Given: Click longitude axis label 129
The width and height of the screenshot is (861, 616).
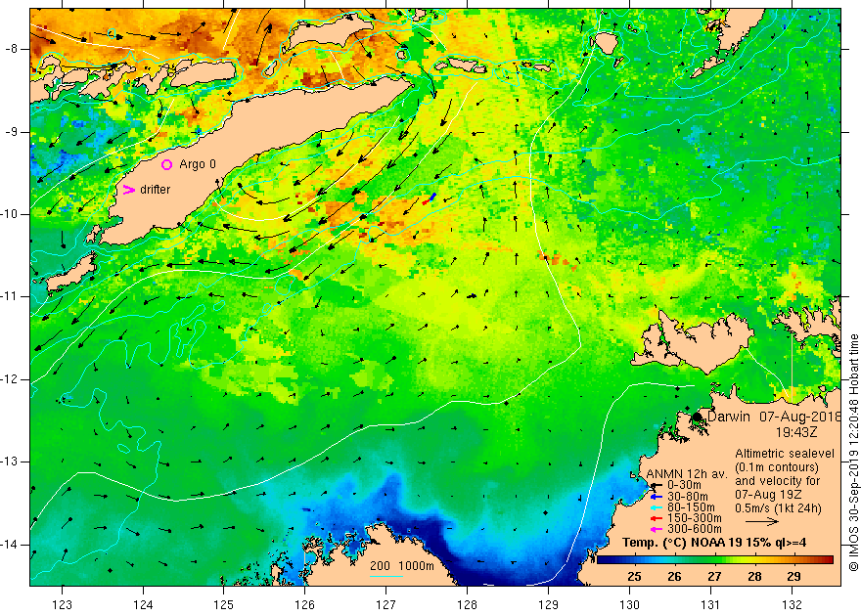Looking at the screenshot, I should [x=548, y=604].
